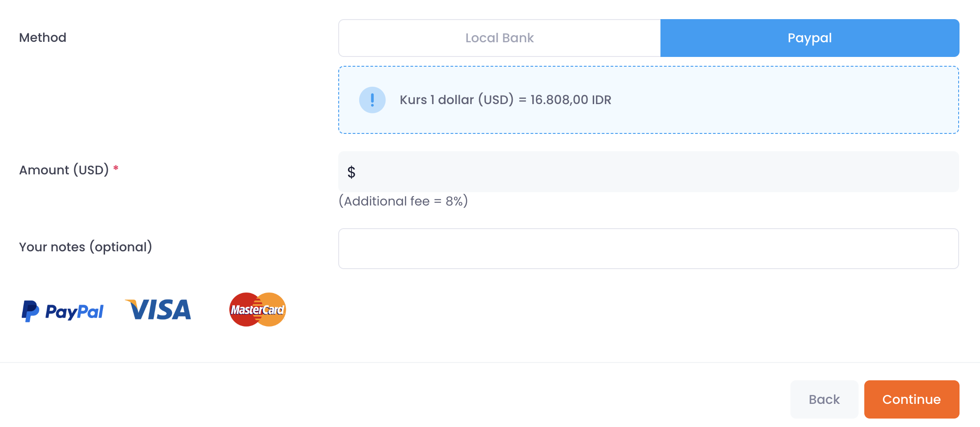Click the 16.808,00 IDR rate value

pyautogui.click(x=571, y=100)
